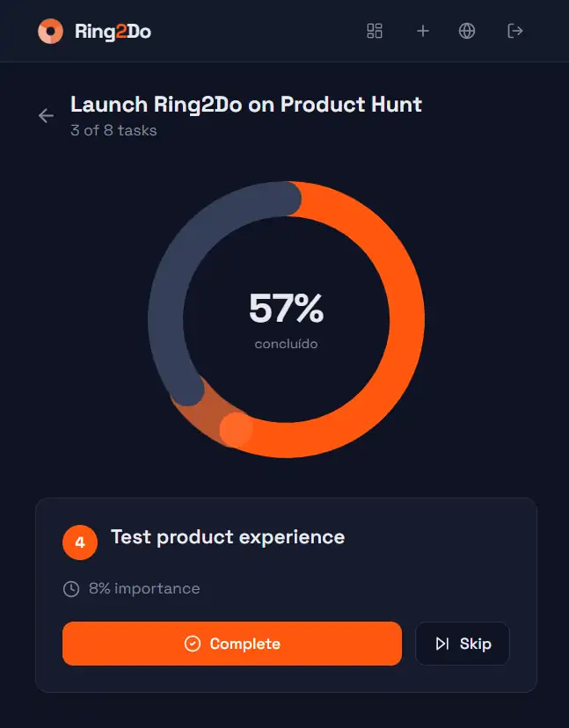This screenshot has width=569, height=728.
Task: Click the Ring2Do logo icon
Action: tap(50, 32)
